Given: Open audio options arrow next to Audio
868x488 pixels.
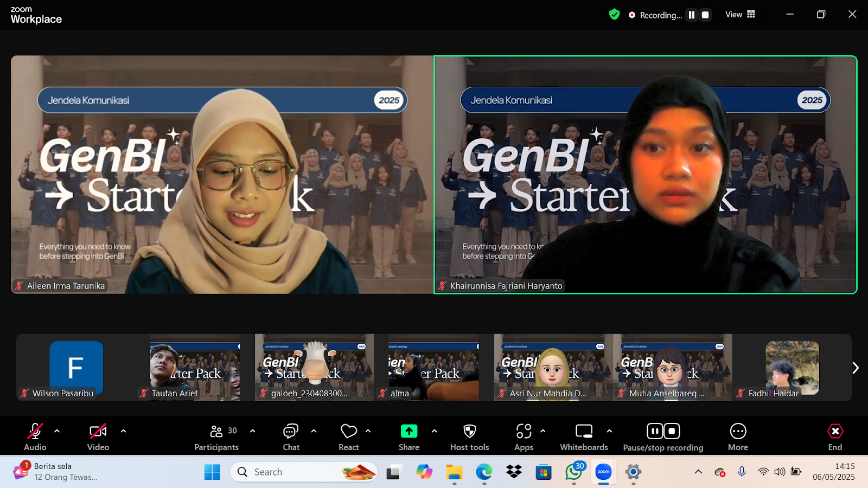Looking at the screenshot, I should (57, 432).
